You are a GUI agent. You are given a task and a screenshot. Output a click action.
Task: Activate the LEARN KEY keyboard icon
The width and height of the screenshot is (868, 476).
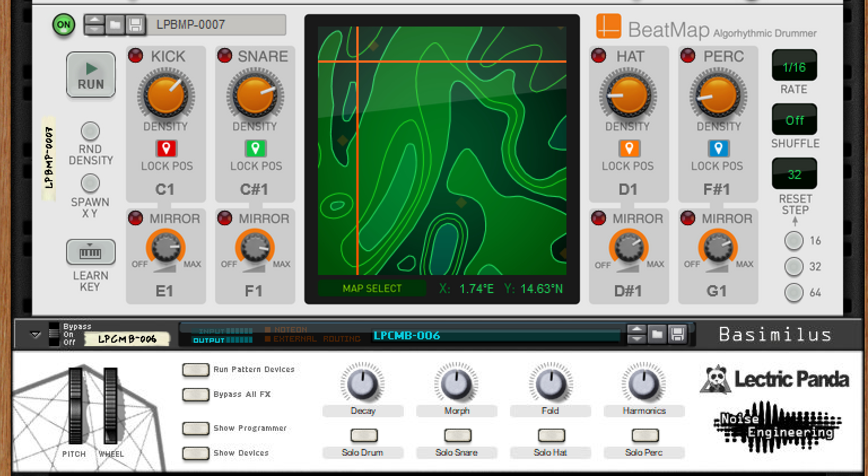click(x=90, y=252)
